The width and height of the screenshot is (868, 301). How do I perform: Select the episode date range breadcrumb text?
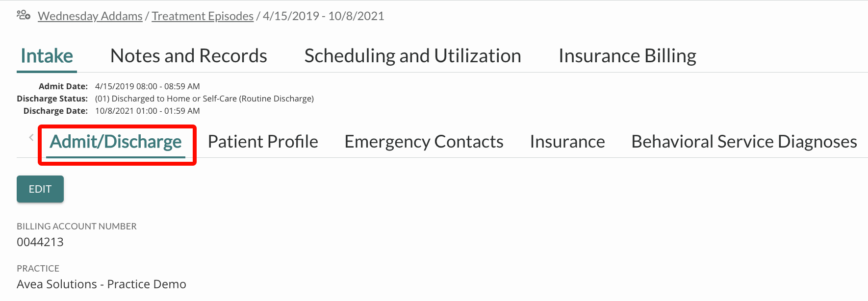pyautogui.click(x=324, y=16)
